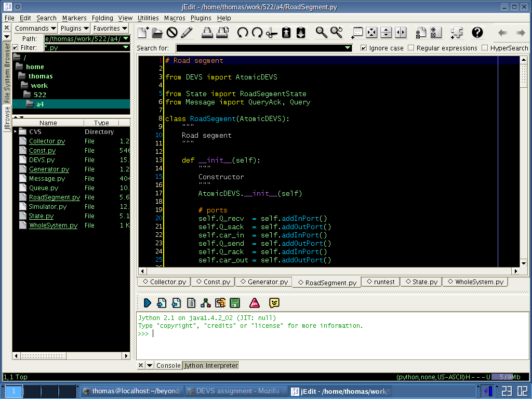Image resolution: width=532 pixels, height=399 pixels.
Task: Click the Jython red warning triangle icon
Action: [x=255, y=303]
